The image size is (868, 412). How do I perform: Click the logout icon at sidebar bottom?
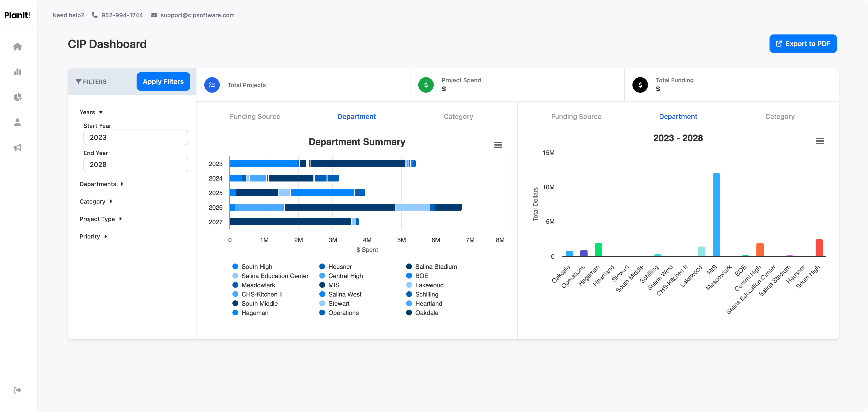point(17,390)
